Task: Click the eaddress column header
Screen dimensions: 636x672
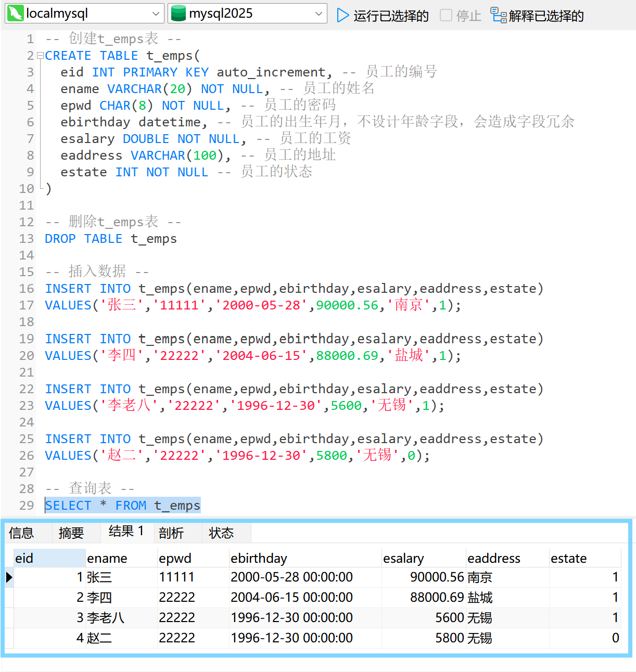Action: (507, 558)
